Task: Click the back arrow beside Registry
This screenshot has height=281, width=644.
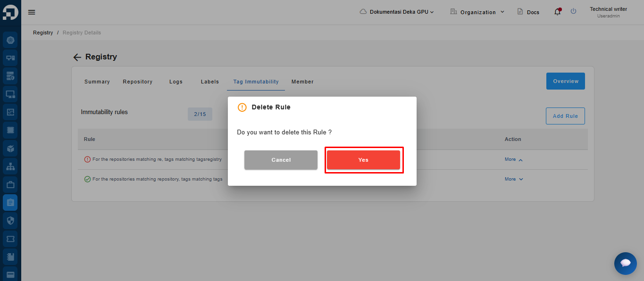Action: [x=77, y=57]
